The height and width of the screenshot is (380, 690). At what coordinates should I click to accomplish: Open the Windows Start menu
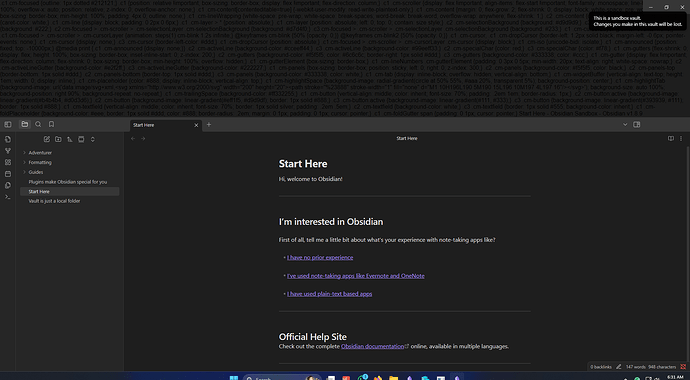(x=234, y=378)
